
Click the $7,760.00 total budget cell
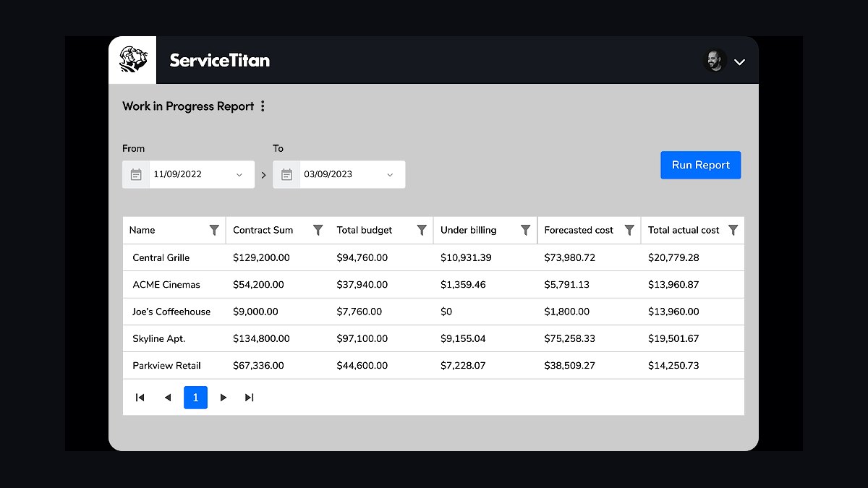[359, 312]
